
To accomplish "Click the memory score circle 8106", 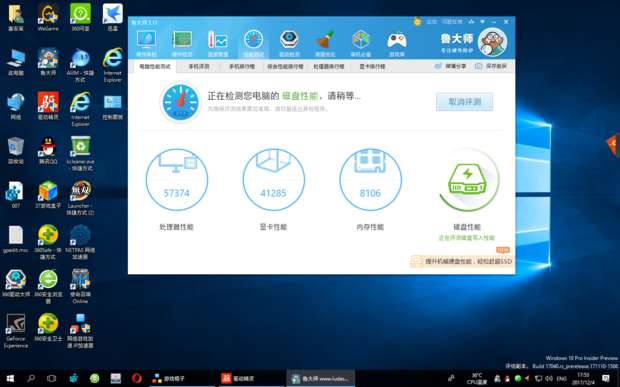I will (x=370, y=179).
